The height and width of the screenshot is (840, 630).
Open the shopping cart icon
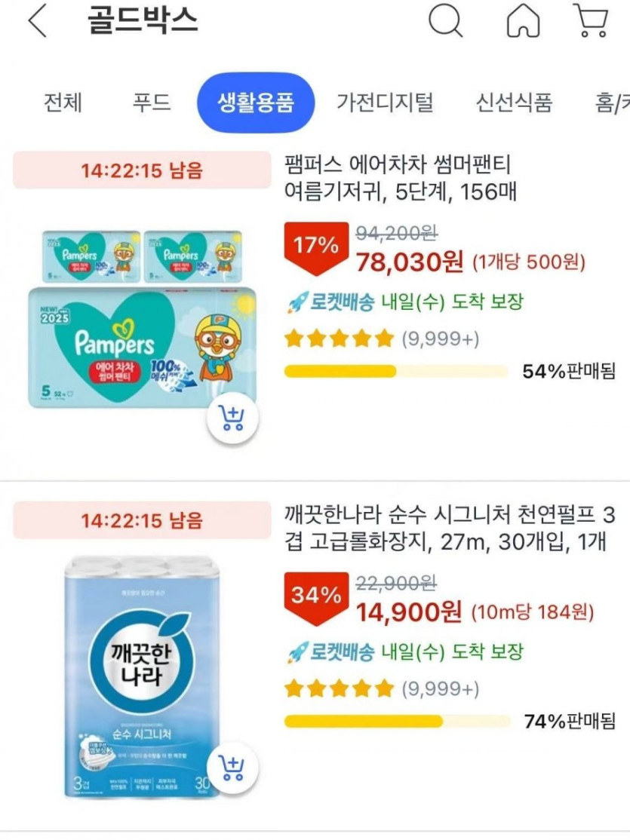pos(592,21)
